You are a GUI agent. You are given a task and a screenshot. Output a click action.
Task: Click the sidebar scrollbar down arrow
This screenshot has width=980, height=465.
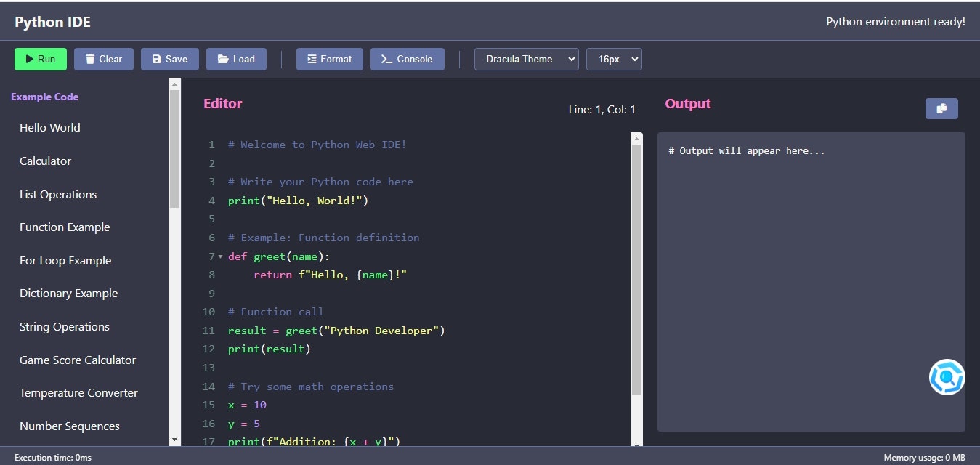click(174, 440)
